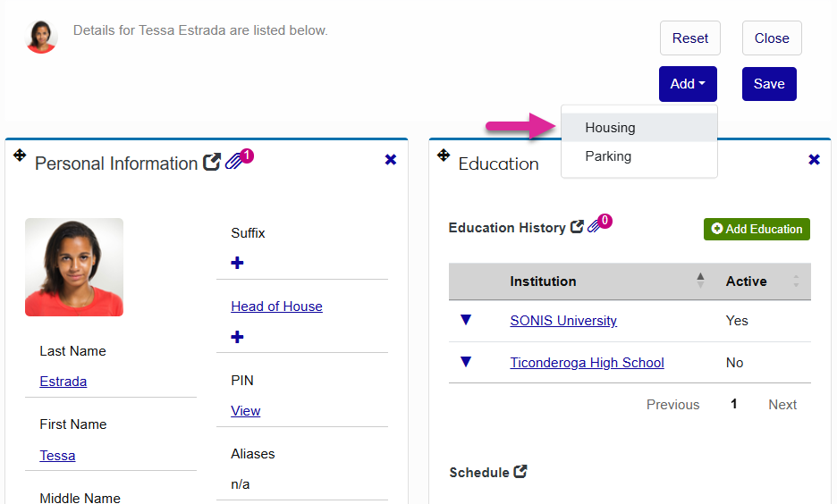Viewport: 837px width, 504px height.
Task: Click the View PIN link
Action: pyautogui.click(x=246, y=411)
